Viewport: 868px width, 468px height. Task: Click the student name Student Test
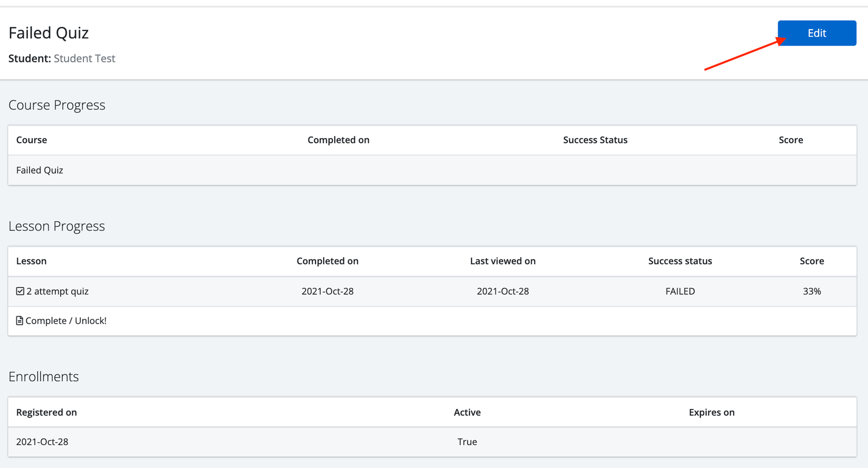click(84, 59)
